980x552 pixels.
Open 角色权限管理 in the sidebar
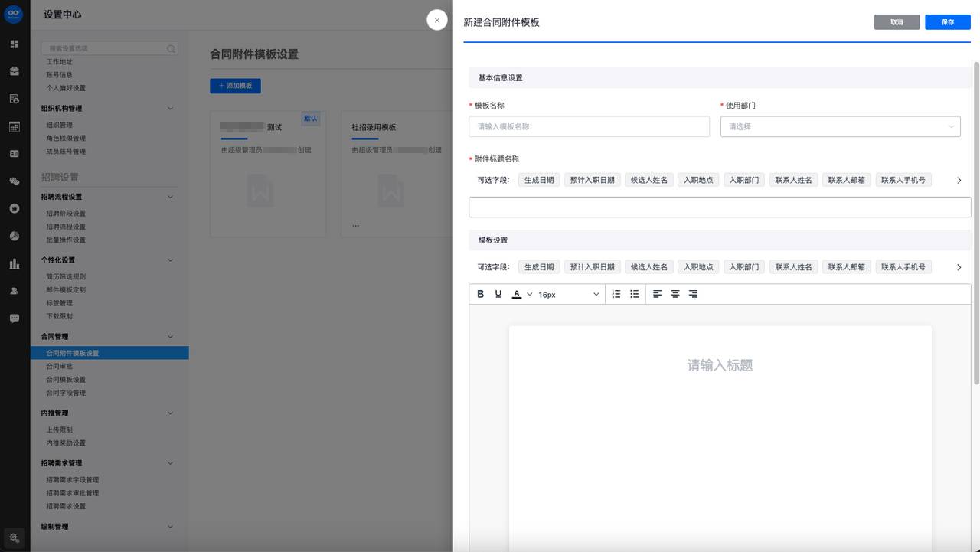tap(66, 139)
